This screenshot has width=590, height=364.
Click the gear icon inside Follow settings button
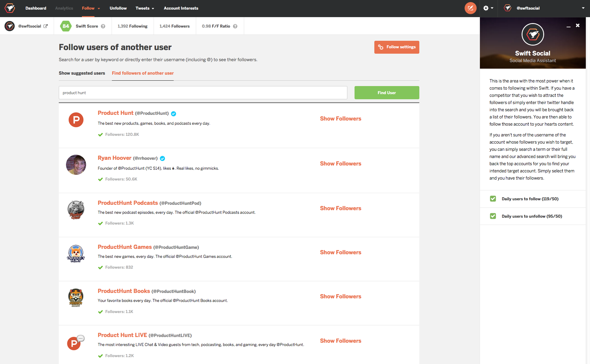(x=381, y=47)
